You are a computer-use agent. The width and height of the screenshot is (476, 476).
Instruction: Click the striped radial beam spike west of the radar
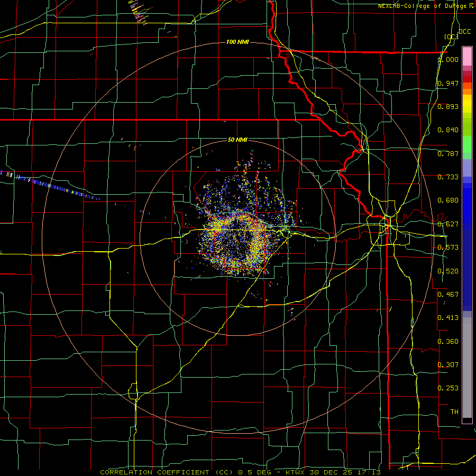click(x=50, y=185)
